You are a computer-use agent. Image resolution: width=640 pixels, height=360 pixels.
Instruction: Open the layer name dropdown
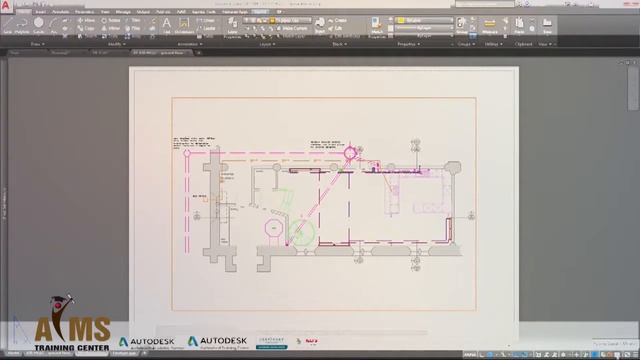click(x=278, y=20)
